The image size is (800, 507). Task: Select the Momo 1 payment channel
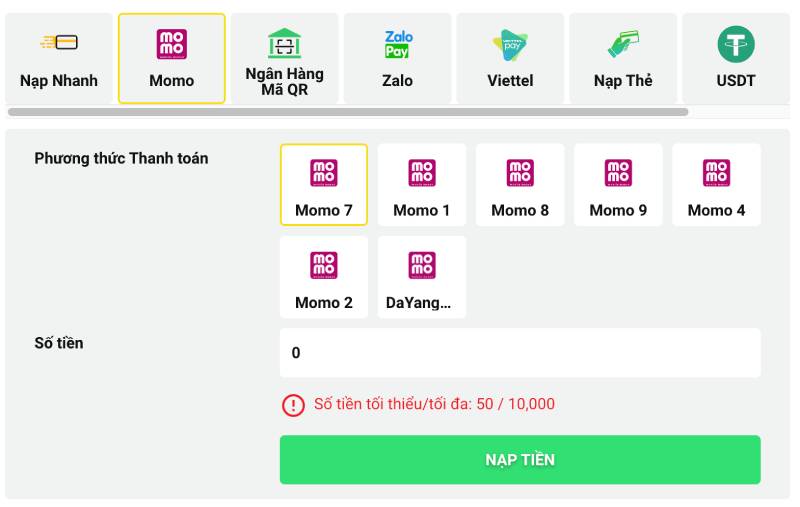[421, 185]
